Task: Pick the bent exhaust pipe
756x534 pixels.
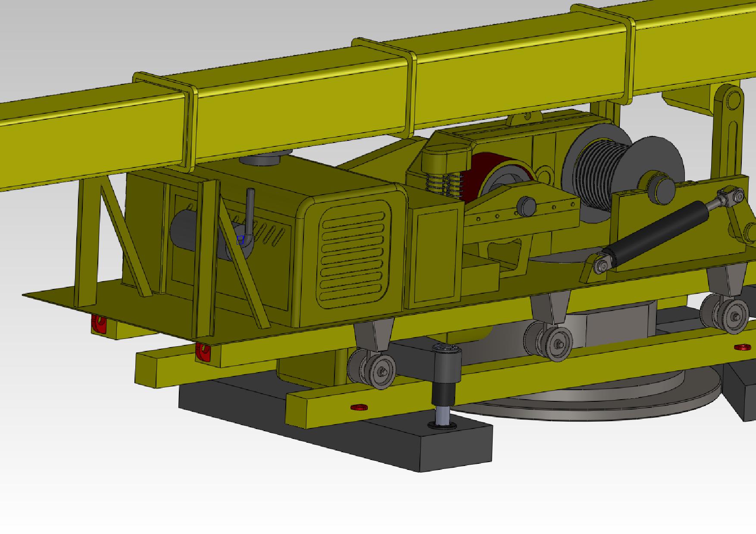Action: coord(249,217)
